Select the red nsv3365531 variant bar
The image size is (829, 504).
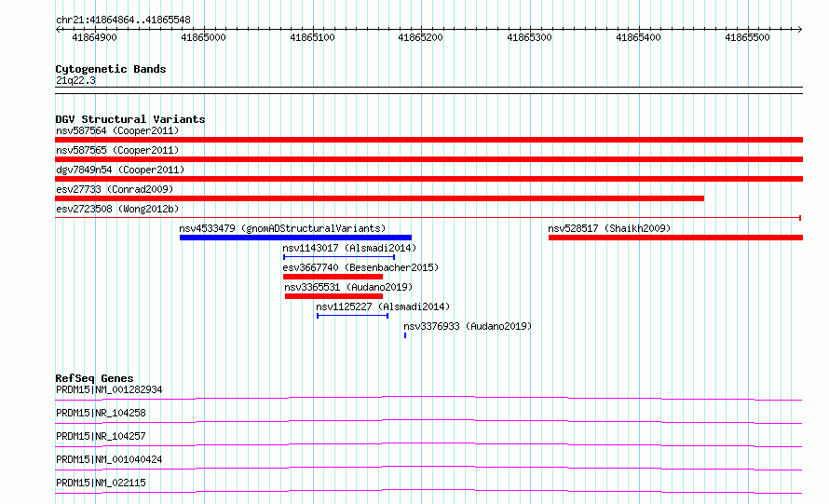point(333,296)
